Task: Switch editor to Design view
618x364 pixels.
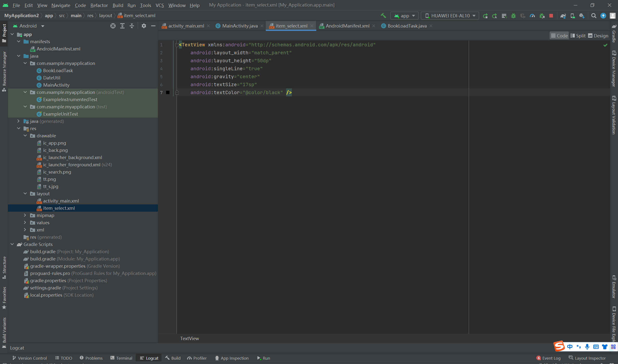Action: point(598,36)
